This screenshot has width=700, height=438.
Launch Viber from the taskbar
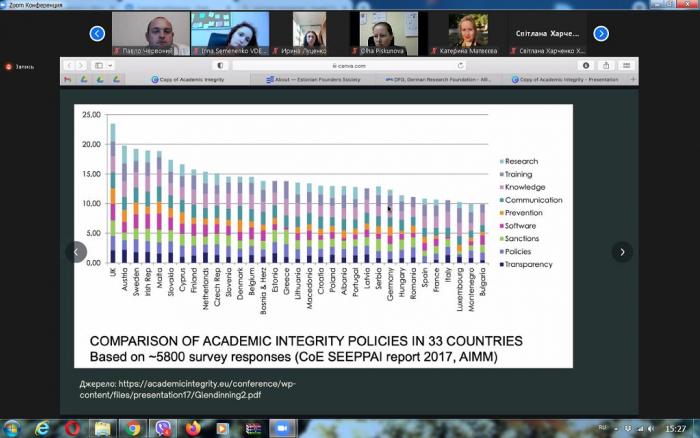pyautogui.click(x=165, y=428)
